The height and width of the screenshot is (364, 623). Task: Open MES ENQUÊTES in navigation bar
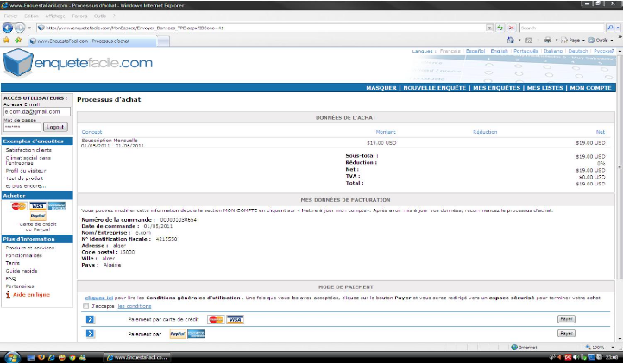[496, 88]
